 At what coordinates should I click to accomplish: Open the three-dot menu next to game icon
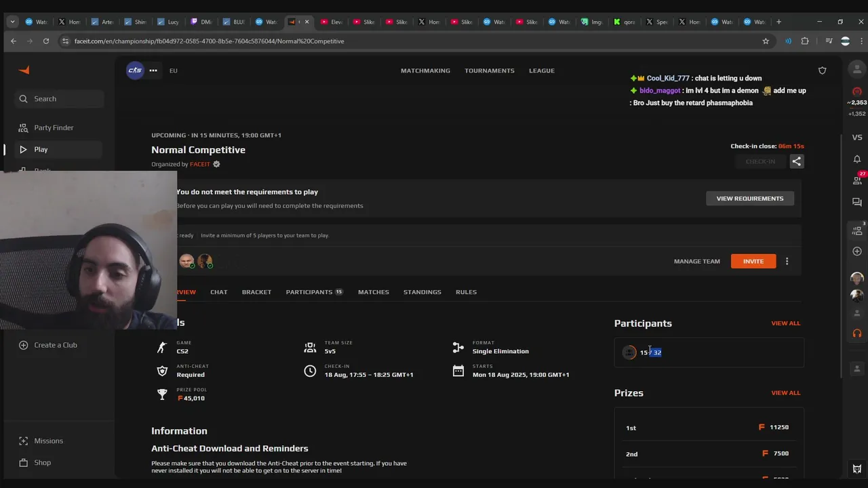coord(153,70)
